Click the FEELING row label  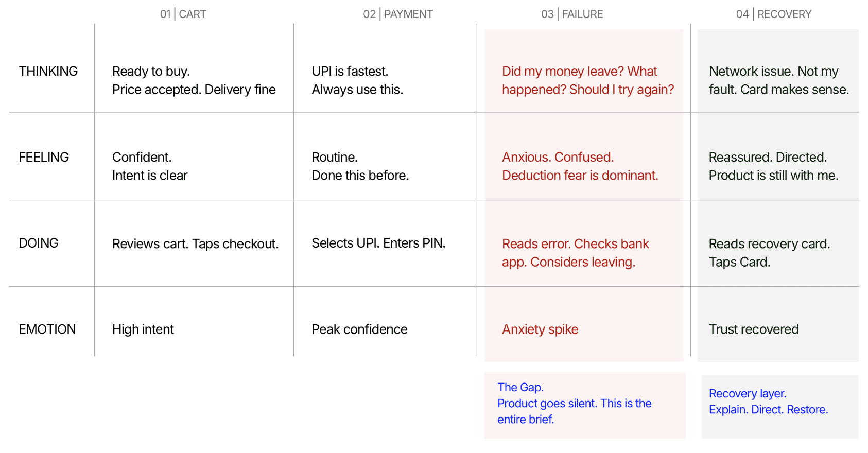[44, 157]
